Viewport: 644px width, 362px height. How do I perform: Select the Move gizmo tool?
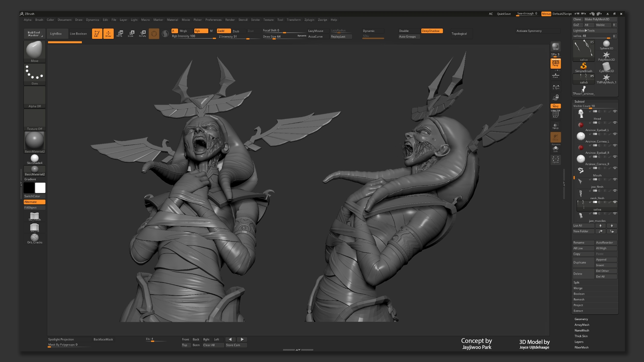click(120, 34)
